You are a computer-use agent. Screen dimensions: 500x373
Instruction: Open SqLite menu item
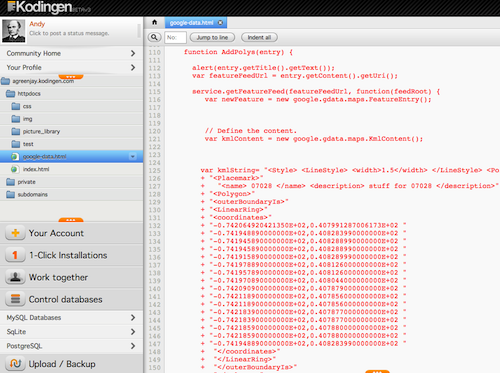71,332
